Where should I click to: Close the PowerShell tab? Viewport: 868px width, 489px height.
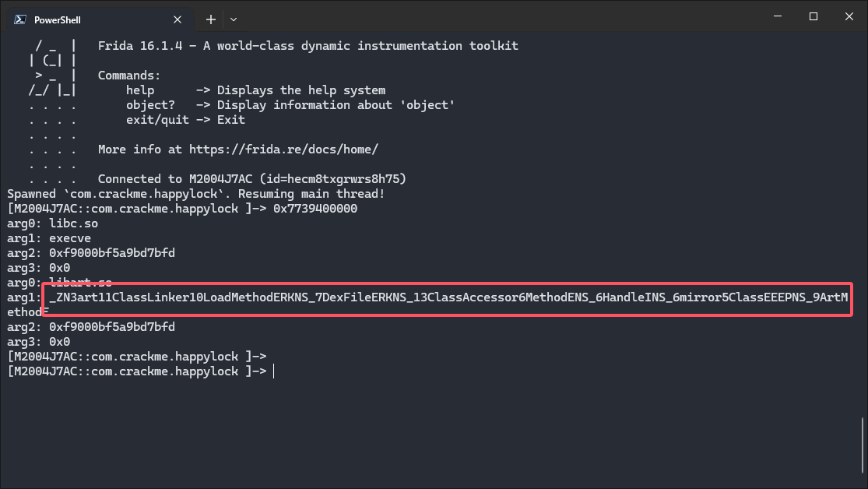pyautogui.click(x=177, y=19)
